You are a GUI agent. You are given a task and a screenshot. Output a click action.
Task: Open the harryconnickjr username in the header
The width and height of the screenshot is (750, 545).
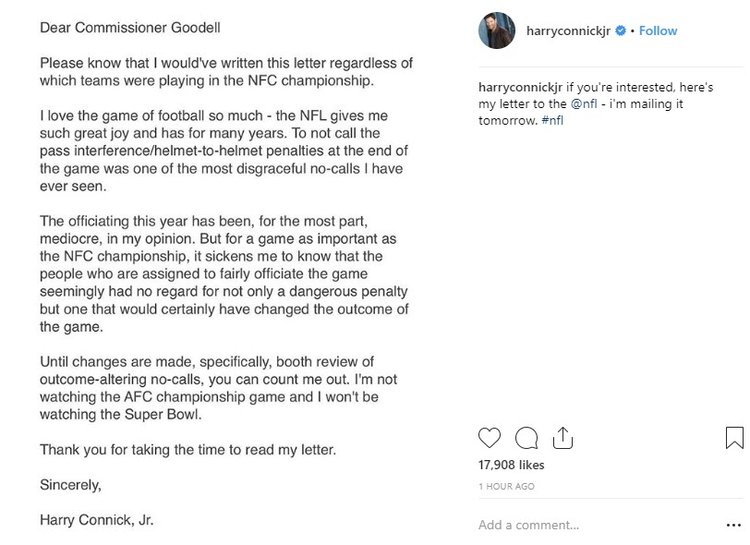coord(568,31)
